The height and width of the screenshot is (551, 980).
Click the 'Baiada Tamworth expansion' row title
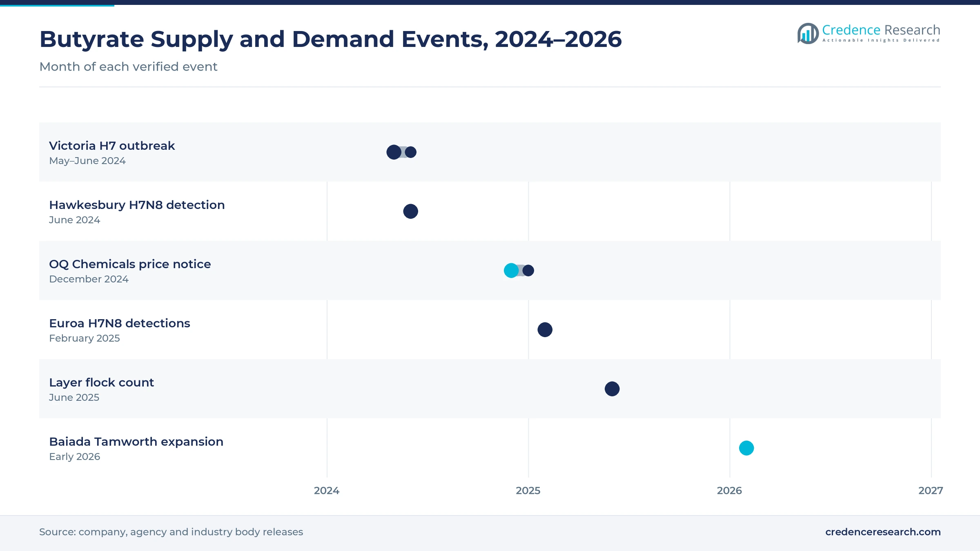[x=136, y=442]
